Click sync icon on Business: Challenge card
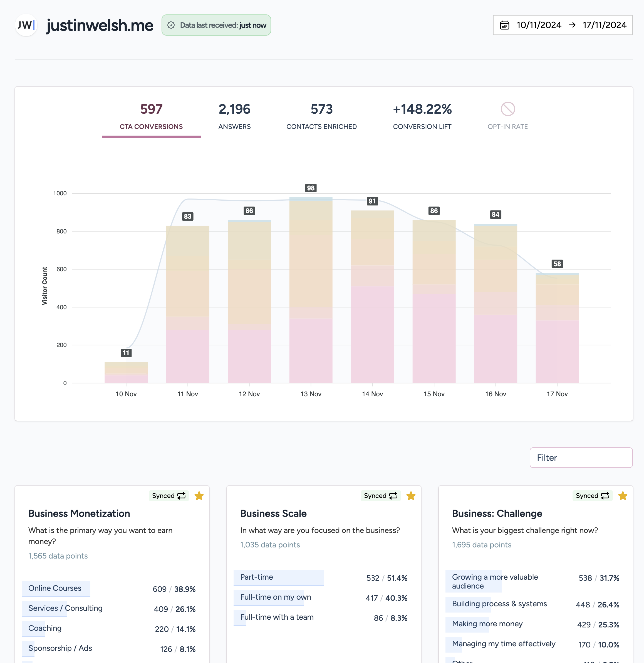Screen dimensions: 644x663 [605, 495]
